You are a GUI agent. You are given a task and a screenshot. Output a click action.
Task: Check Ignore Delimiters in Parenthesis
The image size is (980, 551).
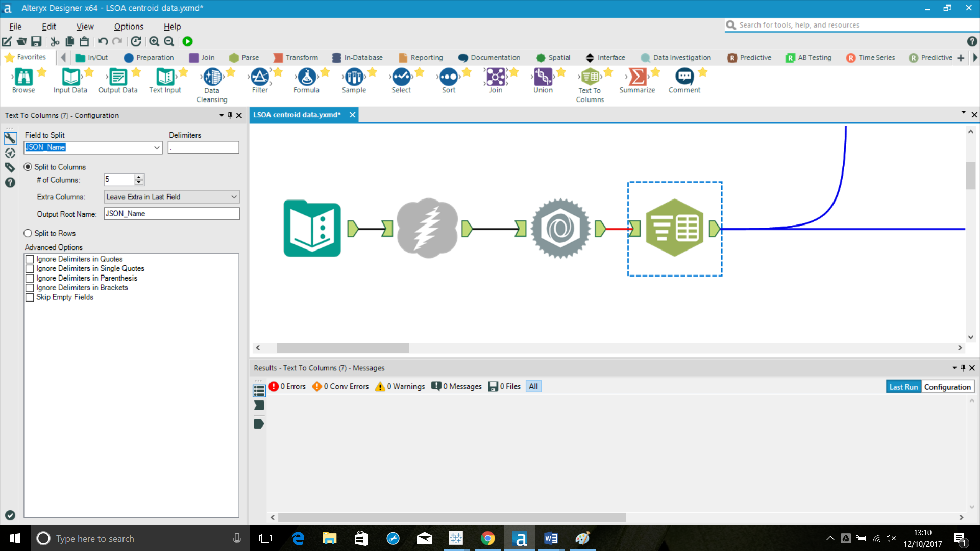[x=30, y=279]
